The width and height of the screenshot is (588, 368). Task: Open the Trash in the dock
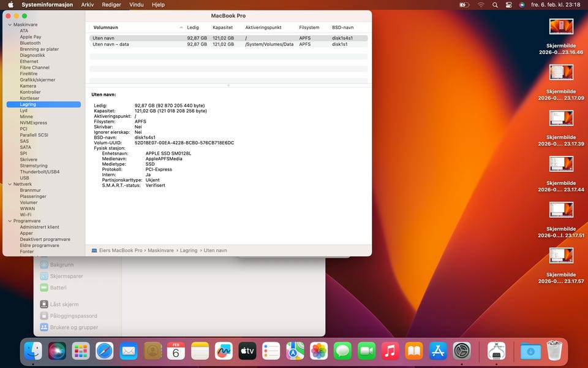pos(554,351)
